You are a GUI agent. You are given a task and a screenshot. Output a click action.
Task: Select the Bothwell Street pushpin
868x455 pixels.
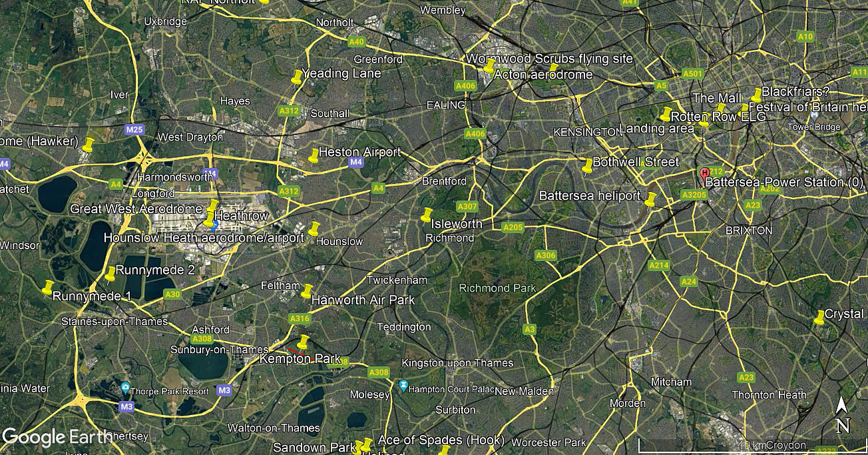(586, 166)
